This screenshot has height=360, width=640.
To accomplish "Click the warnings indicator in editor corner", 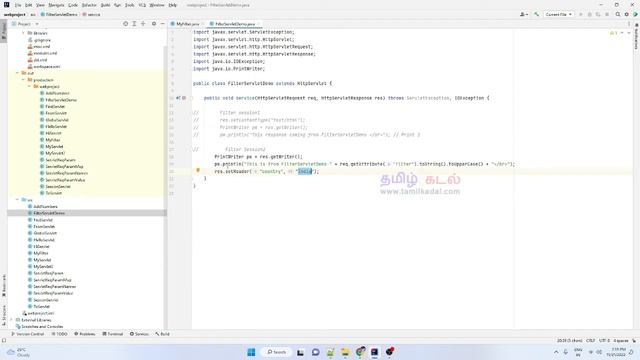I will point(613,33).
